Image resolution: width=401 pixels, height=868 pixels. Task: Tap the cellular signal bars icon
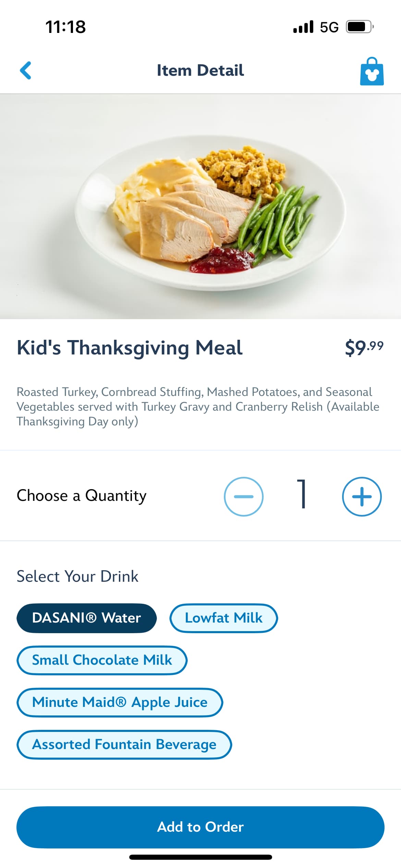[x=303, y=27]
